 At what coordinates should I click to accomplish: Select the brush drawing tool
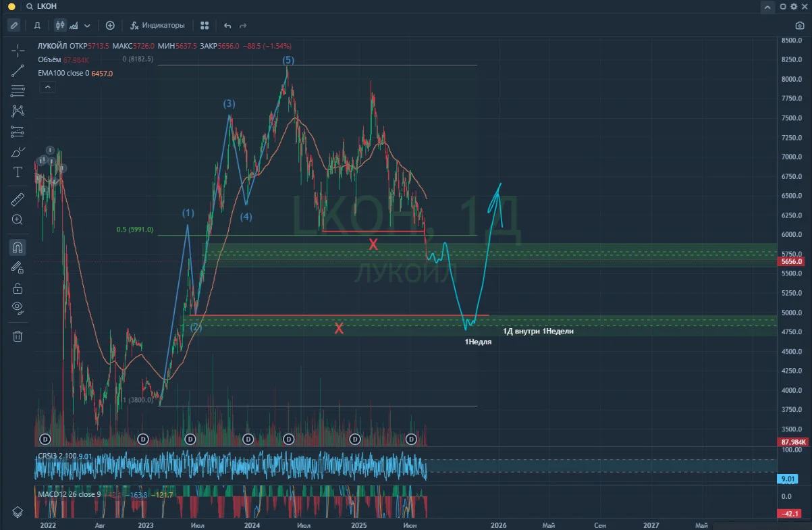pos(18,152)
